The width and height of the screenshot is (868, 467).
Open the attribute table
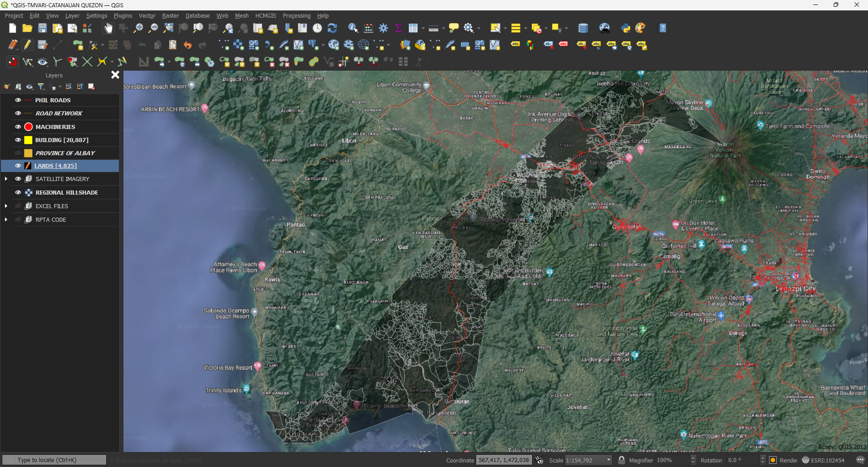pyautogui.click(x=413, y=28)
